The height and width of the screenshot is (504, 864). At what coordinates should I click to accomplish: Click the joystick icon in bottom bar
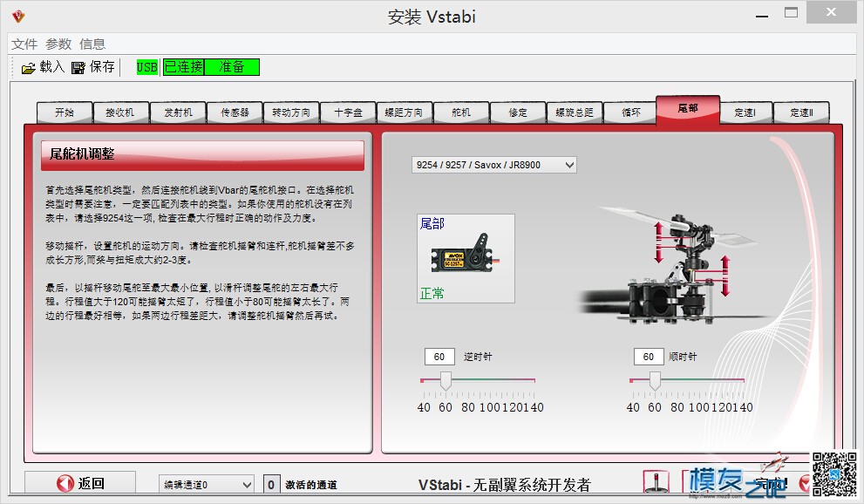tap(656, 481)
